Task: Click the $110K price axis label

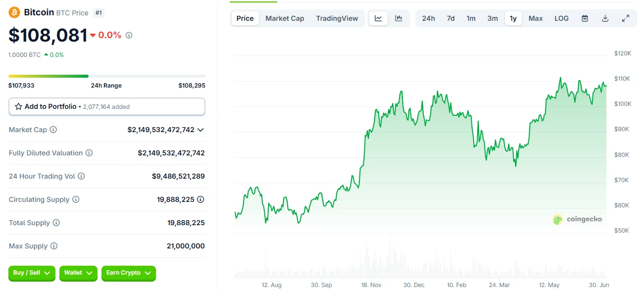Action: (623, 78)
